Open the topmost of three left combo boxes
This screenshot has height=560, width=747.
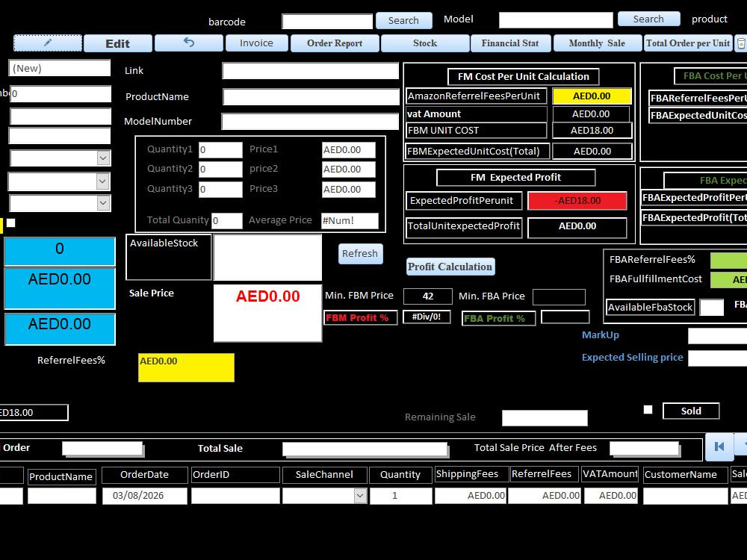[x=103, y=158]
